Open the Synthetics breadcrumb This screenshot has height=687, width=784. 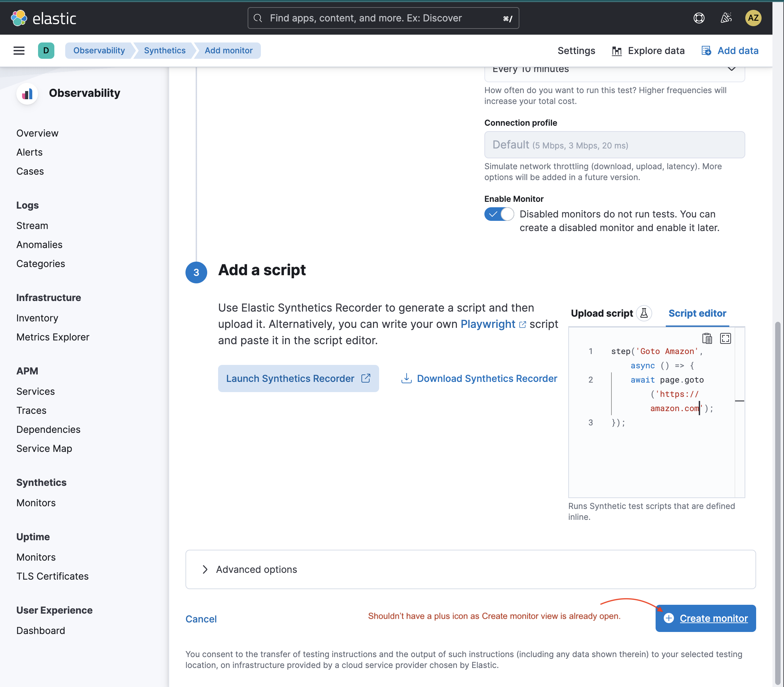click(x=164, y=50)
